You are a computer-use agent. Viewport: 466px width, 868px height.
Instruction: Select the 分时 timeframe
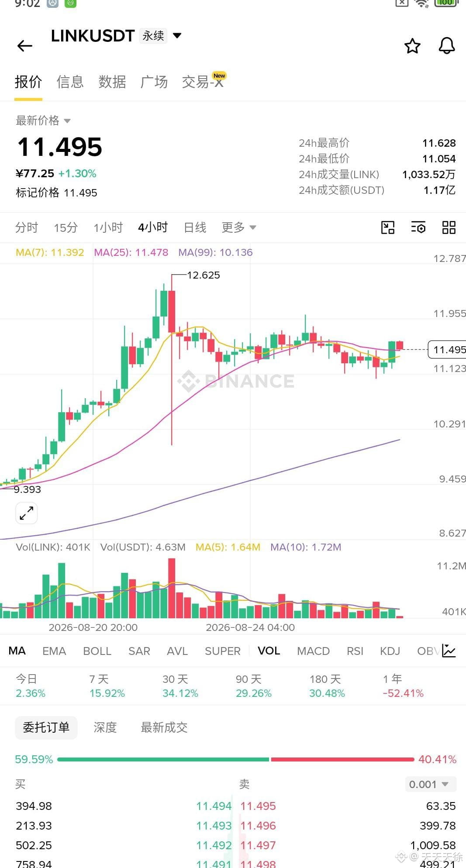(x=27, y=227)
